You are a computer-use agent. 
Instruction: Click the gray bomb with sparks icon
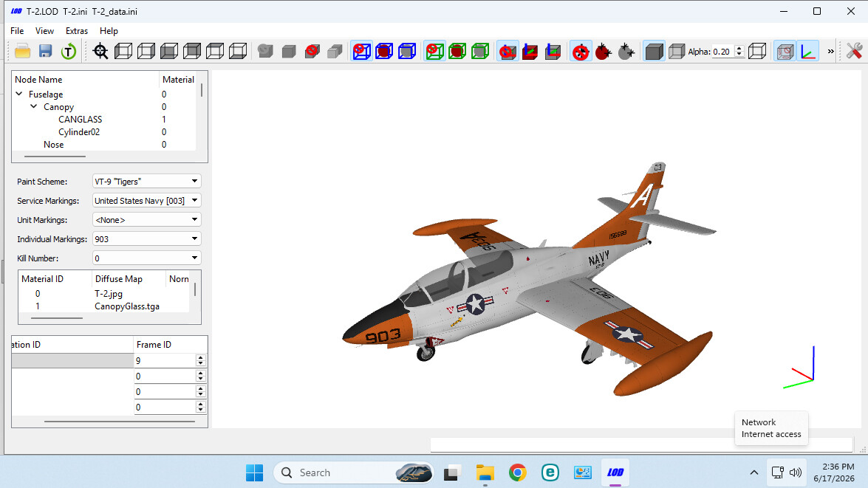pyautogui.click(x=626, y=52)
